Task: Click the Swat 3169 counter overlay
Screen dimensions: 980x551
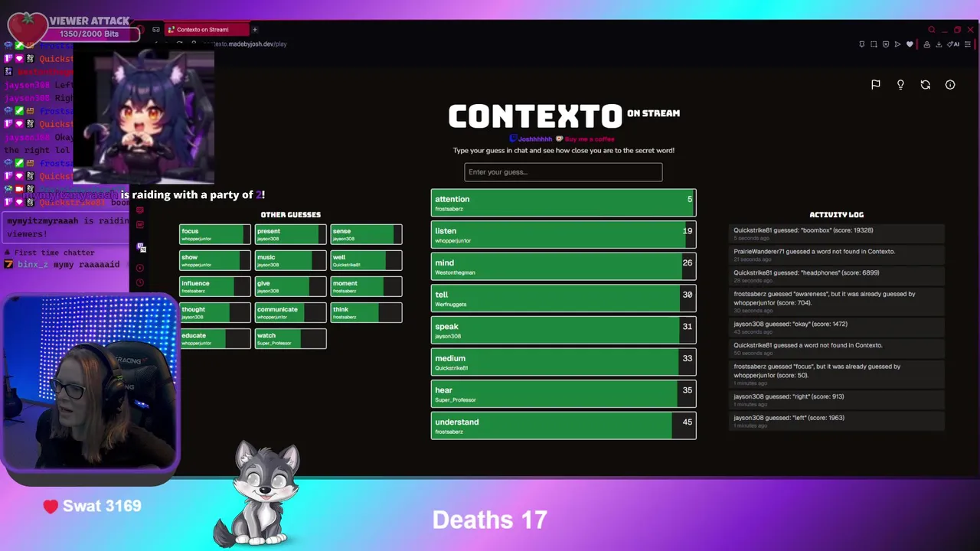Action: click(93, 506)
